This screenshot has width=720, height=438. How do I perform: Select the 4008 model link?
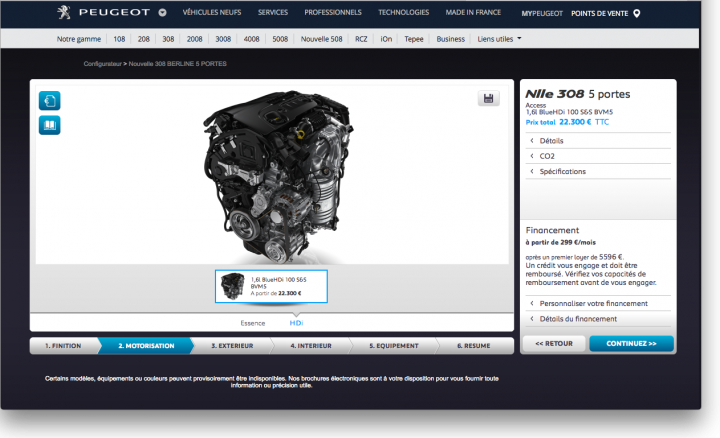pyautogui.click(x=251, y=39)
